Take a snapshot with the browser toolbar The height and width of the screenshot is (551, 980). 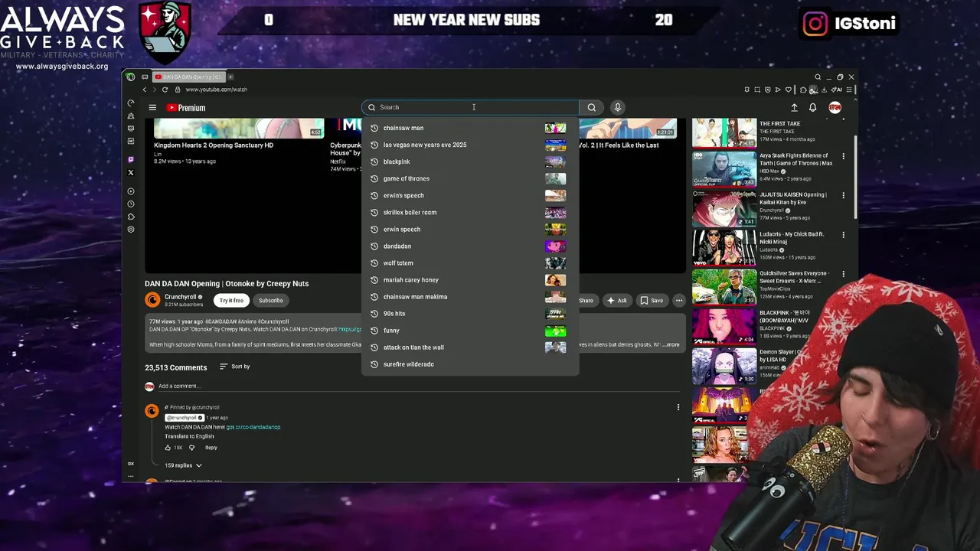click(757, 90)
